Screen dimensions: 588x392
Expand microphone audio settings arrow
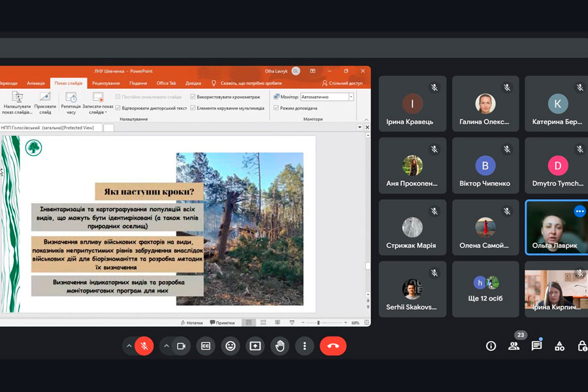click(x=129, y=346)
